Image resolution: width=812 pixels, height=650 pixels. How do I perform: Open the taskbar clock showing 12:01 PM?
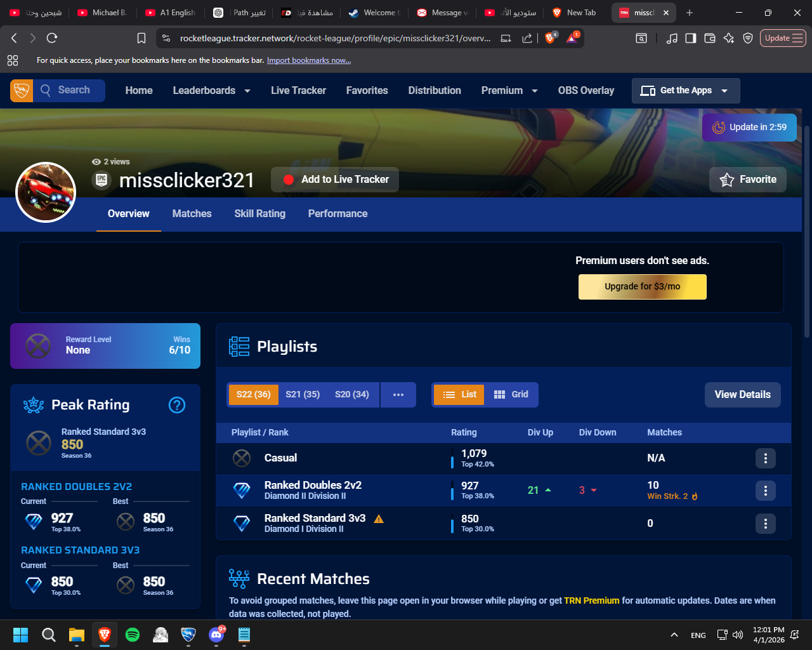pos(769,635)
